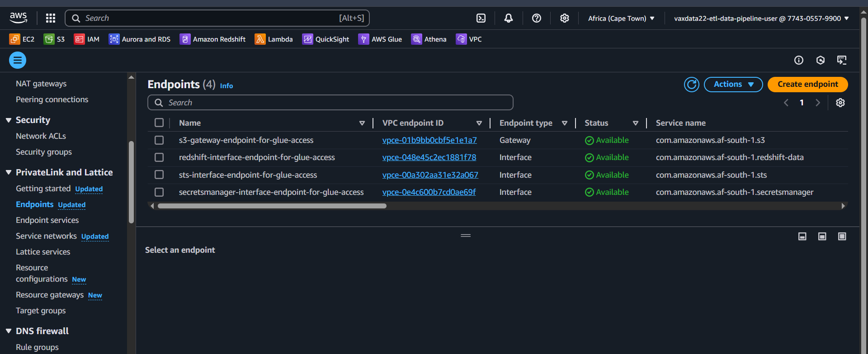The width and height of the screenshot is (868, 354).
Task: Open the AWS home logo
Action: [18, 18]
